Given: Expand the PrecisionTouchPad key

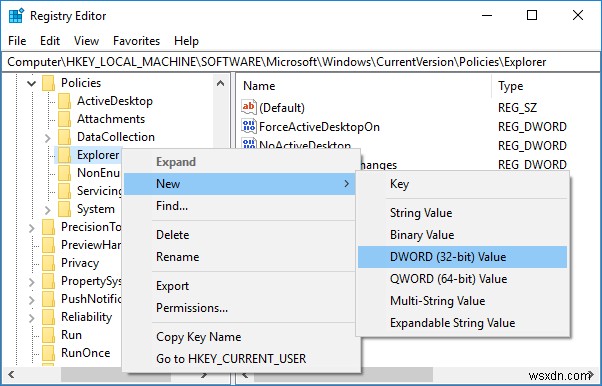Looking at the screenshot, I should pyautogui.click(x=31, y=228).
